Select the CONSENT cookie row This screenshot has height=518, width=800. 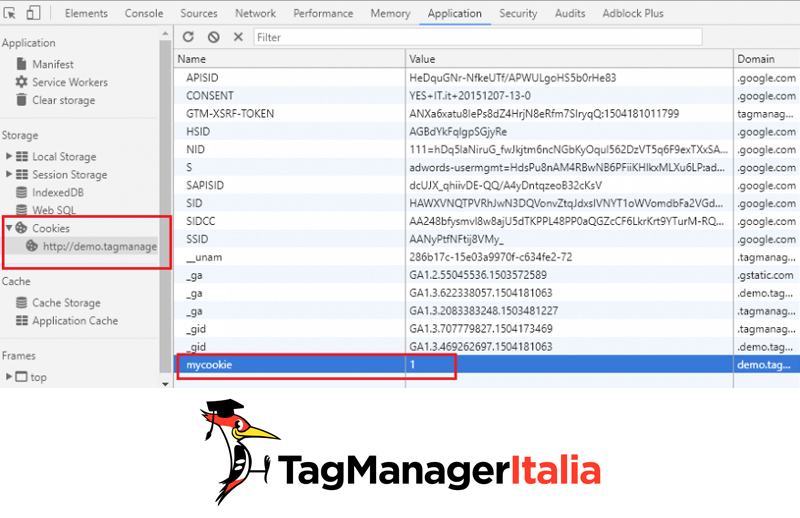click(x=487, y=95)
